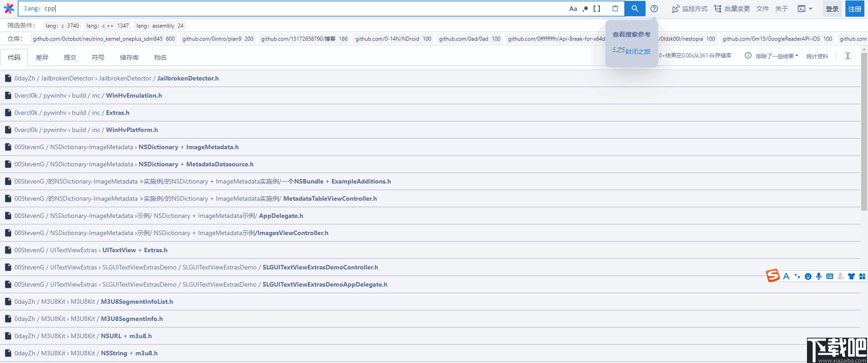Select the 'lang: c ++ 1347' filter chip

coord(108,26)
